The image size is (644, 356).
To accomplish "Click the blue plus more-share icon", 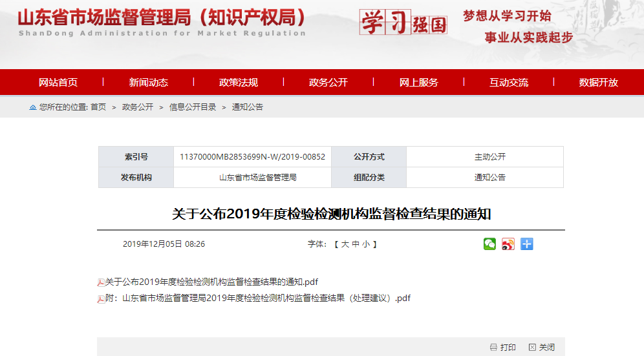I will coord(527,244).
